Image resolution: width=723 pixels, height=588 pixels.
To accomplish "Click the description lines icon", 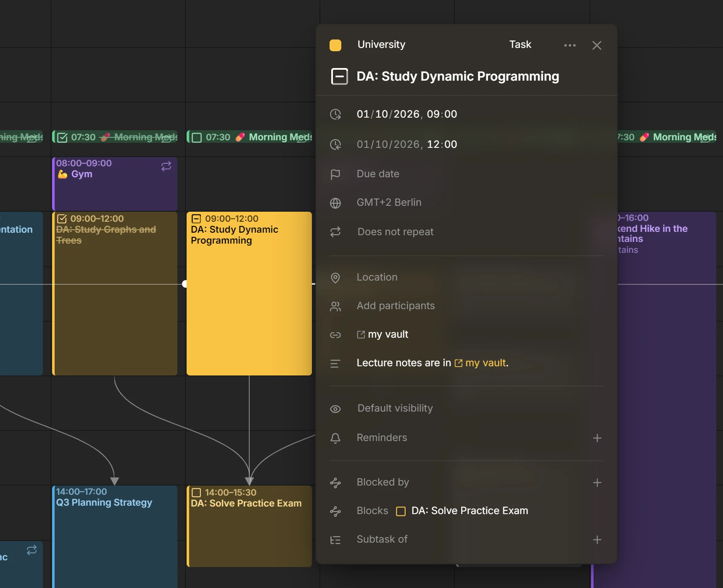I will tap(335, 364).
